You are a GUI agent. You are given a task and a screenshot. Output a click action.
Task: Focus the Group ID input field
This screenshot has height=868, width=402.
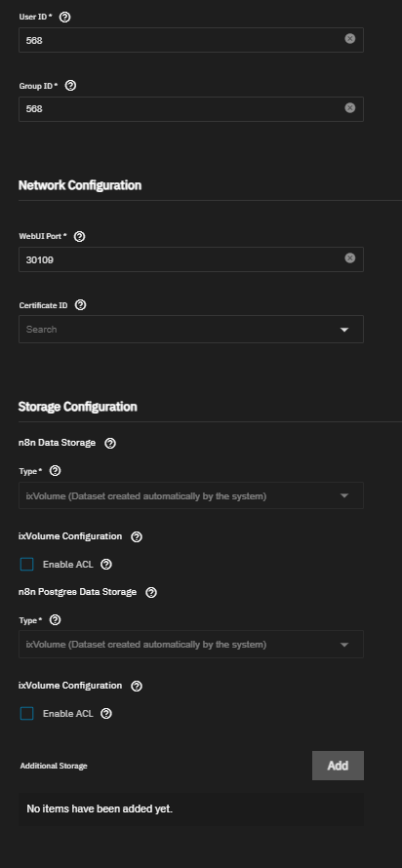(x=182, y=109)
